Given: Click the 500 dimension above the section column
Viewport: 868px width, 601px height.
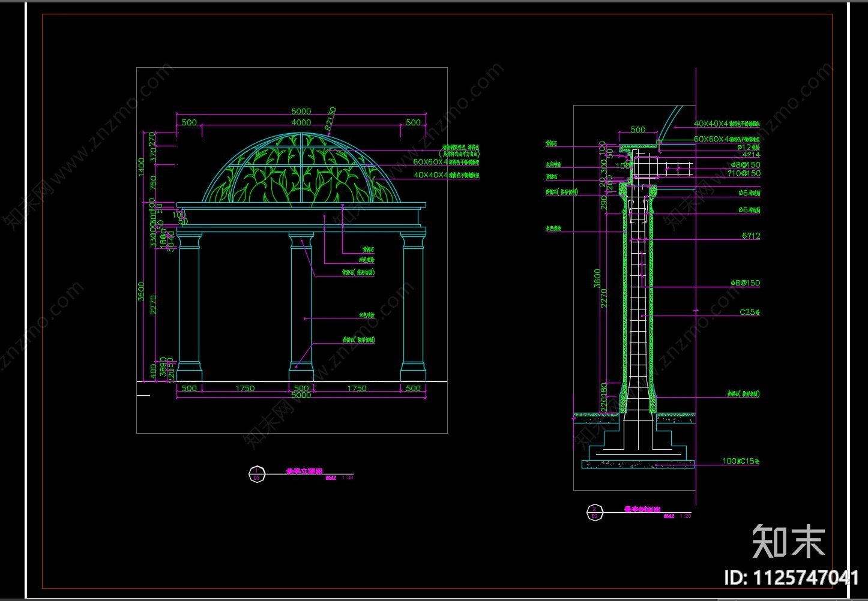Looking at the screenshot, I should (638, 129).
